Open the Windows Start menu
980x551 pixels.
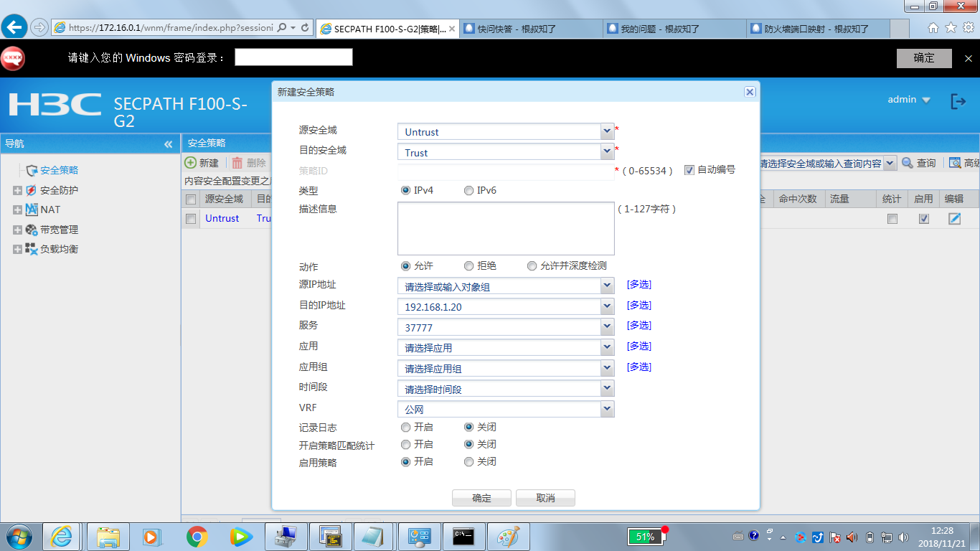[x=18, y=537]
